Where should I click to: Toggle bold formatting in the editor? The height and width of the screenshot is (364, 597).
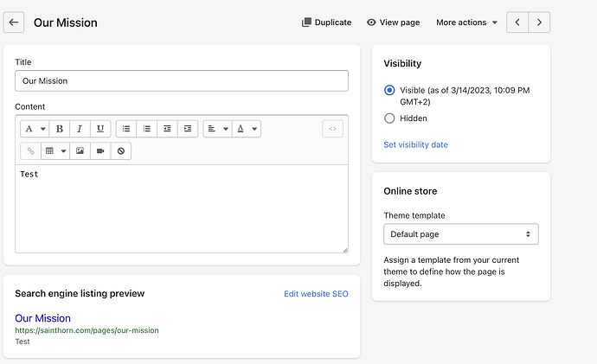tap(60, 129)
